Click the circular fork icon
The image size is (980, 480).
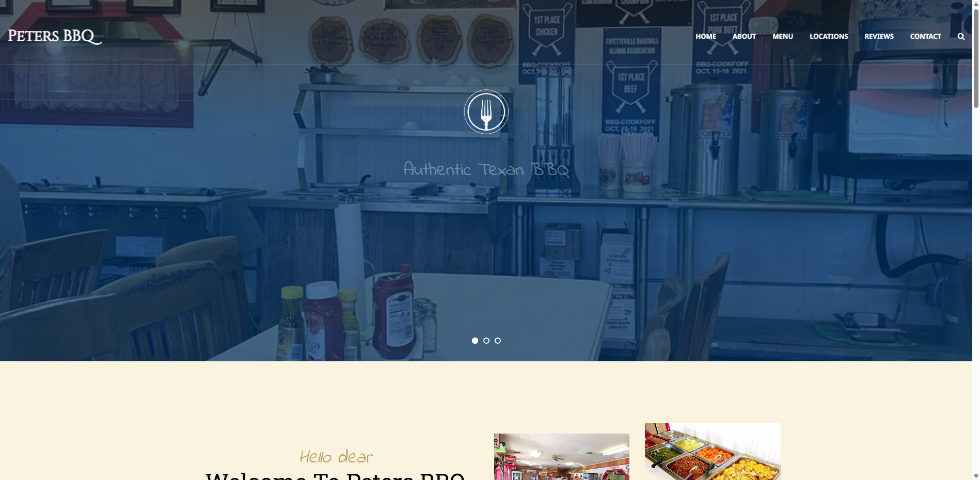point(486,111)
